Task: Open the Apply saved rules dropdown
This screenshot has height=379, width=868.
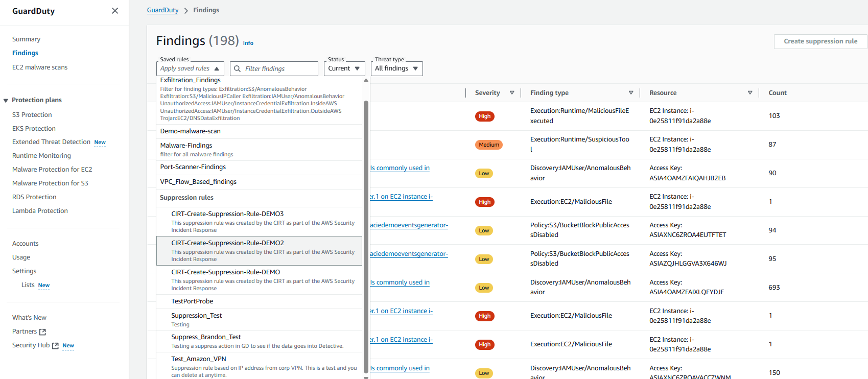Action: tap(190, 68)
